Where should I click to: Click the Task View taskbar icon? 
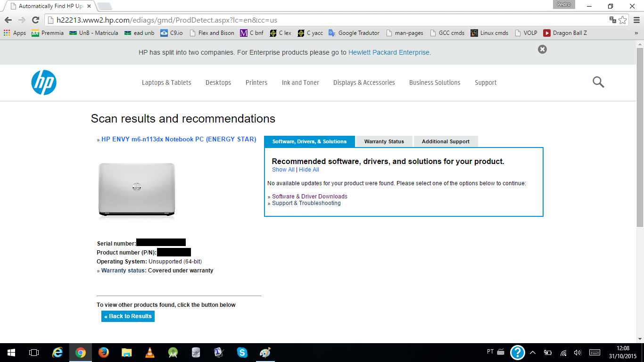tap(34, 353)
